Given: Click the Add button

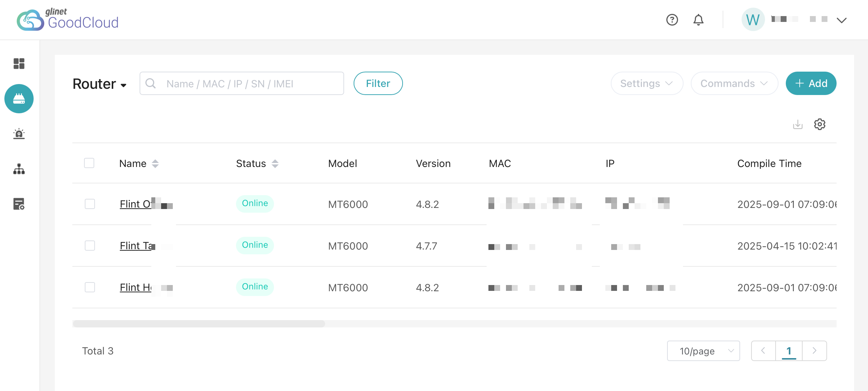Looking at the screenshot, I should point(811,83).
